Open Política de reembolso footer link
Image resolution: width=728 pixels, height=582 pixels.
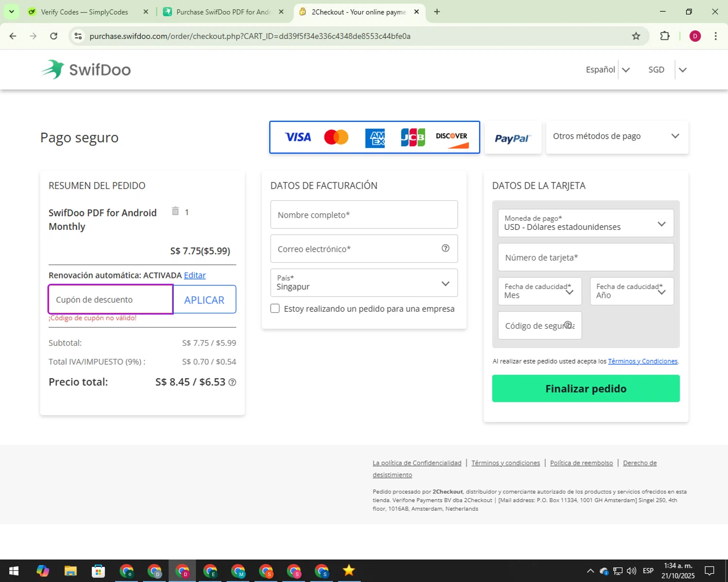[x=581, y=463]
